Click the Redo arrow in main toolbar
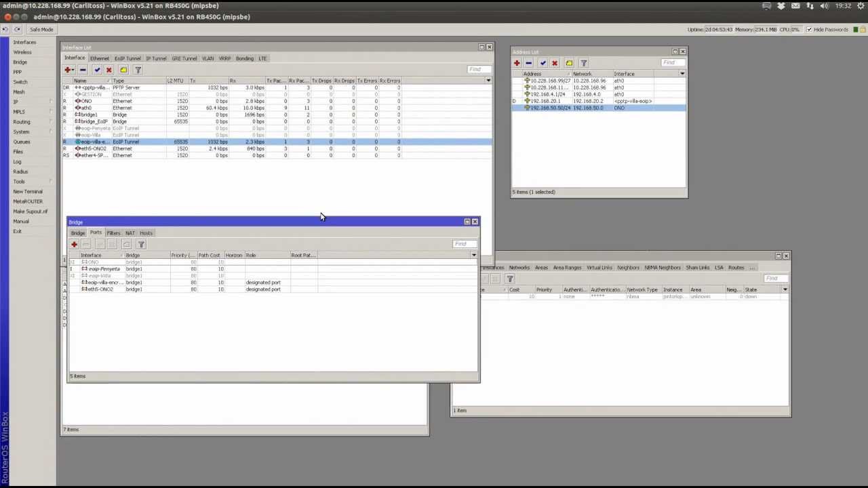The image size is (868, 488). pos(17,29)
